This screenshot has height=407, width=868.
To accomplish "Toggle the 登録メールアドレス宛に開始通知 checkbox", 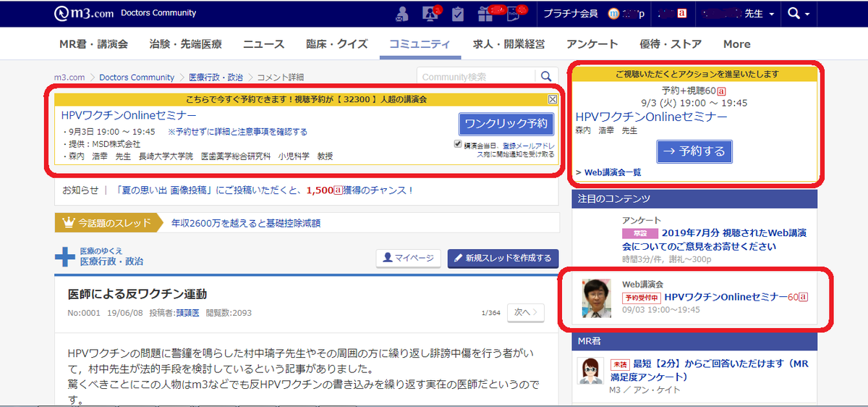I will tap(457, 144).
